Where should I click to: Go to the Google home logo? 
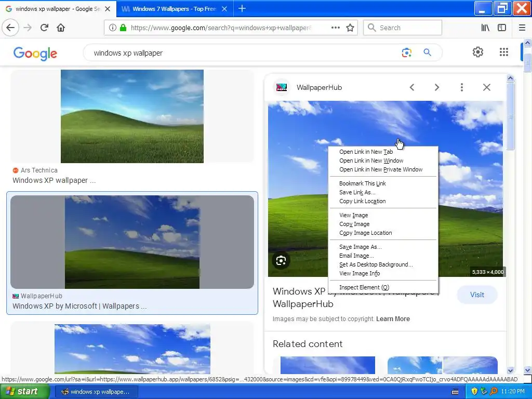click(35, 54)
